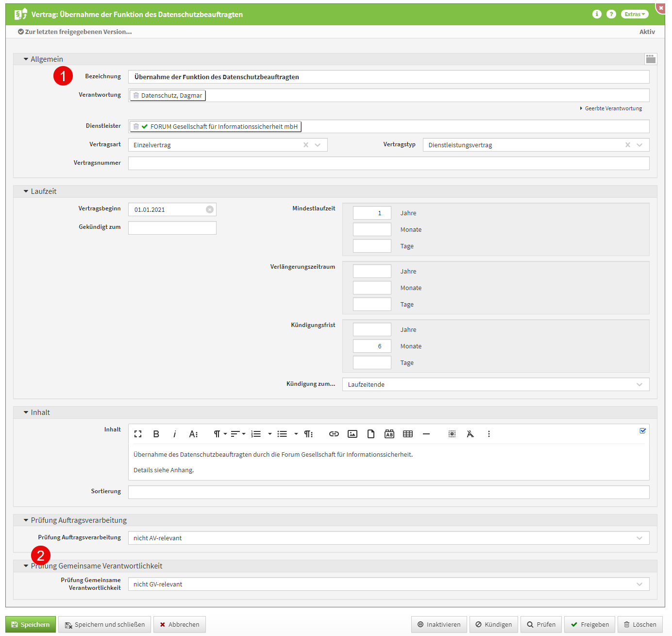672x636 pixels.
Task: Open the Extras menu
Action: 635,14
